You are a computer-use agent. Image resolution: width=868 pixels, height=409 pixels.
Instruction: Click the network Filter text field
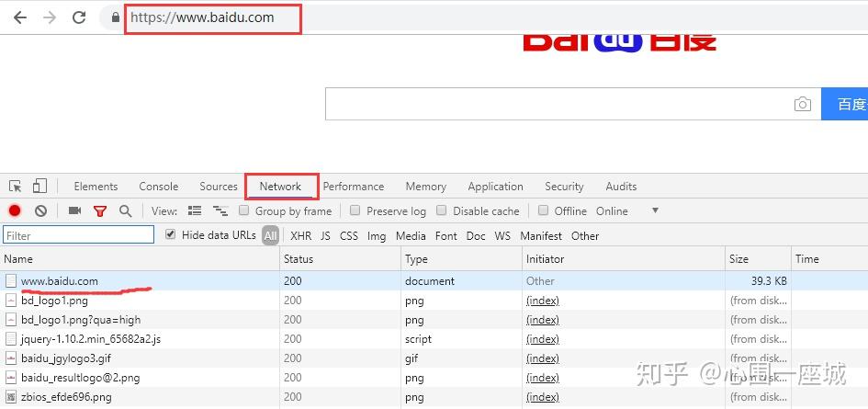[x=79, y=236]
